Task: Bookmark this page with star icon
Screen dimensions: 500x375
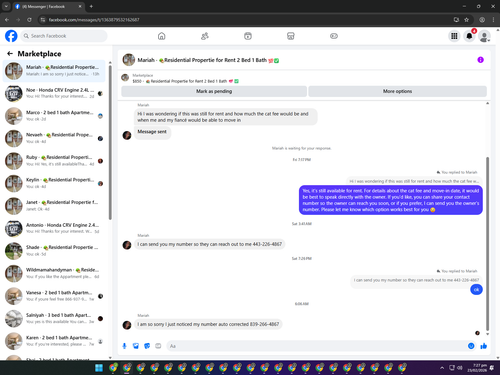Action: (x=466, y=20)
